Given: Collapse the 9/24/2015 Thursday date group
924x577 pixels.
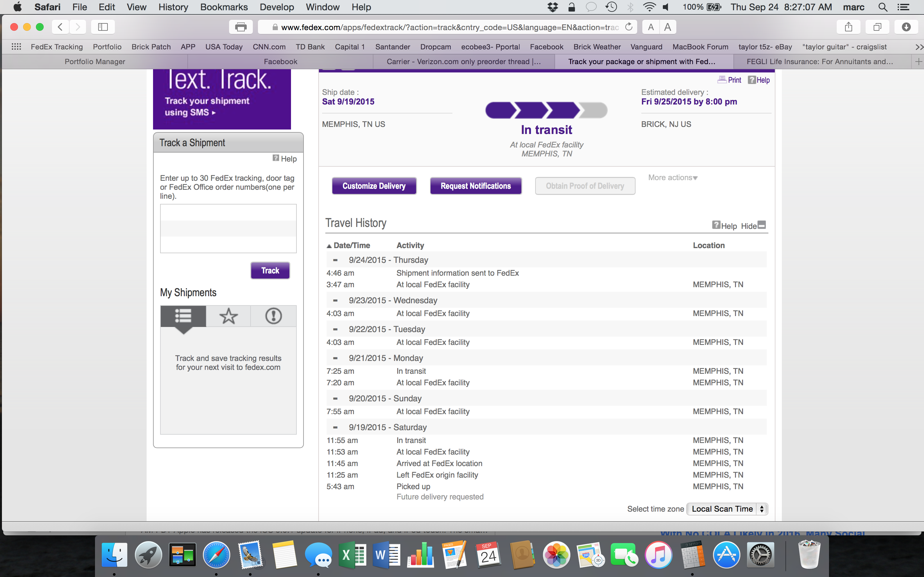Looking at the screenshot, I should pos(335,260).
